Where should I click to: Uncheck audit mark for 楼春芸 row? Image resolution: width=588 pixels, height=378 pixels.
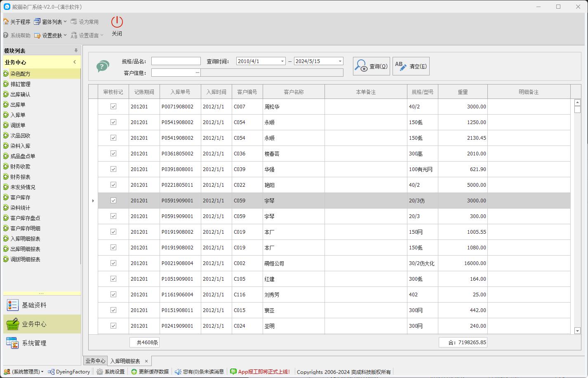click(x=113, y=154)
